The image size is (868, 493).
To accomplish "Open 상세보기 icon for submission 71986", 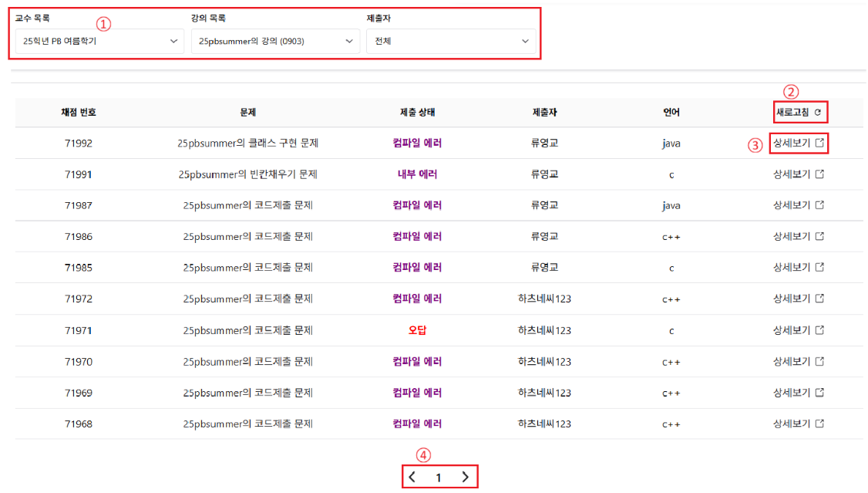I will 820,236.
